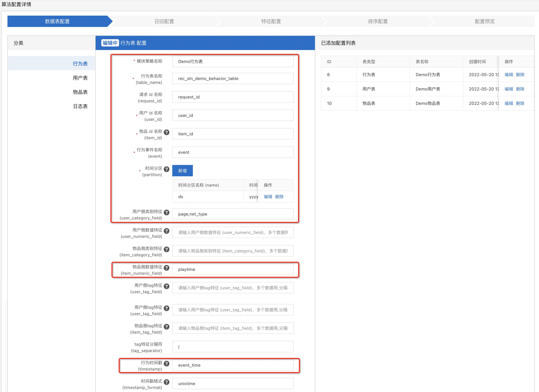This screenshot has width=539, height=392.
Task: Click help icon for 用户侧数值特征
Action: pyautogui.click(x=167, y=231)
